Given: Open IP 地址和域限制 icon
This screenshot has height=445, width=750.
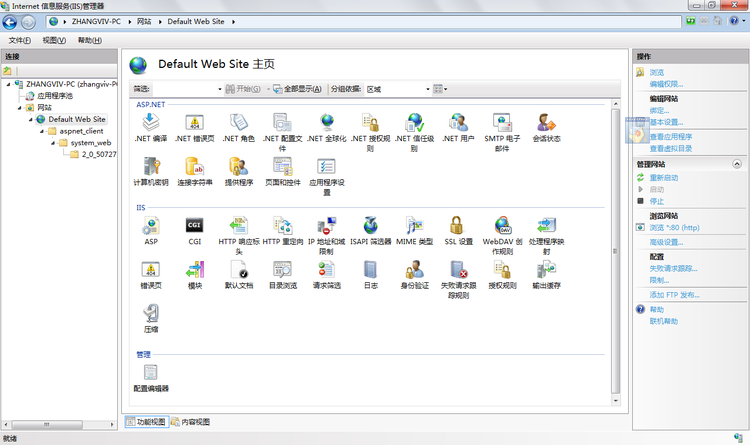Looking at the screenshot, I should pyautogui.click(x=327, y=225).
